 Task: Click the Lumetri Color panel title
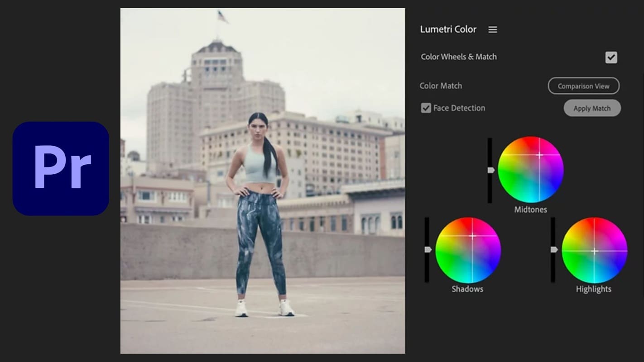(448, 29)
